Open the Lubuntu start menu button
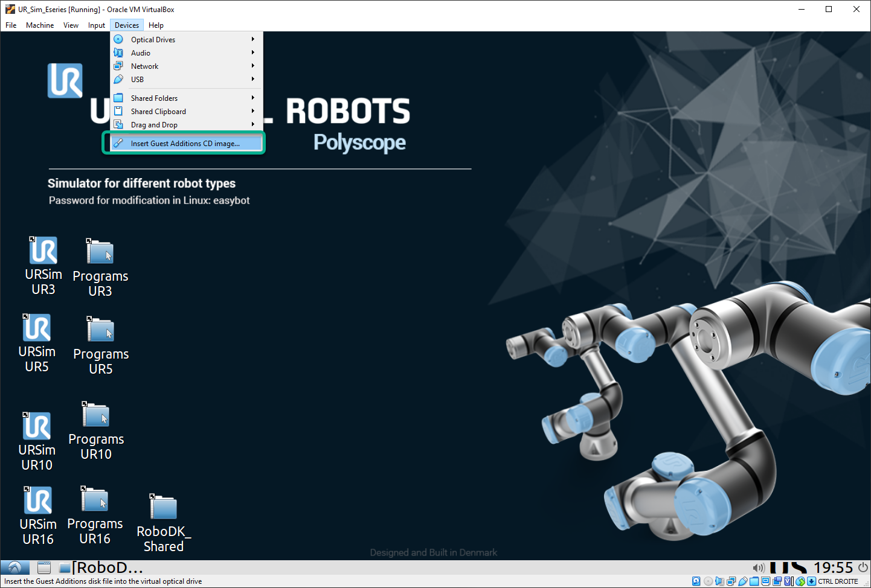The width and height of the screenshot is (871, 588). [15, 567]
